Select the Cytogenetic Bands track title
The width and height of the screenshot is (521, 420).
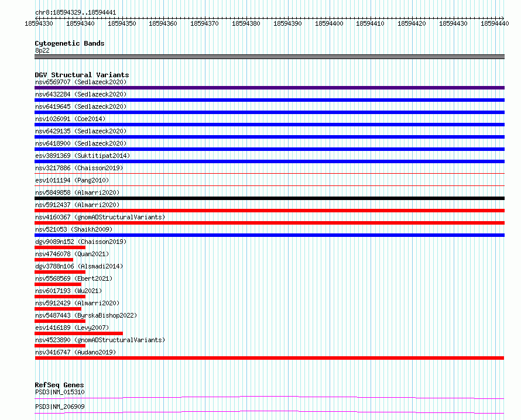click(70, 43)
